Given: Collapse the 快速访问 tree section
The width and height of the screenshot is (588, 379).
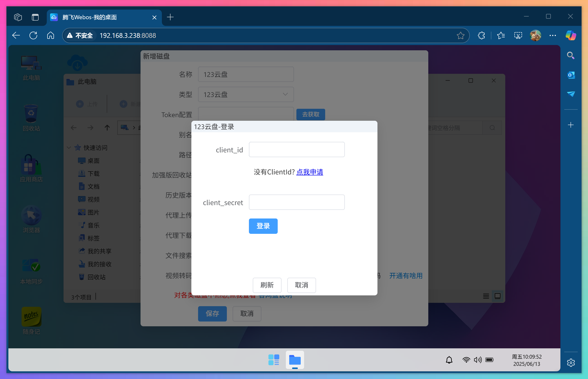Looking at the screenshot, I should [x=69, y=147].
